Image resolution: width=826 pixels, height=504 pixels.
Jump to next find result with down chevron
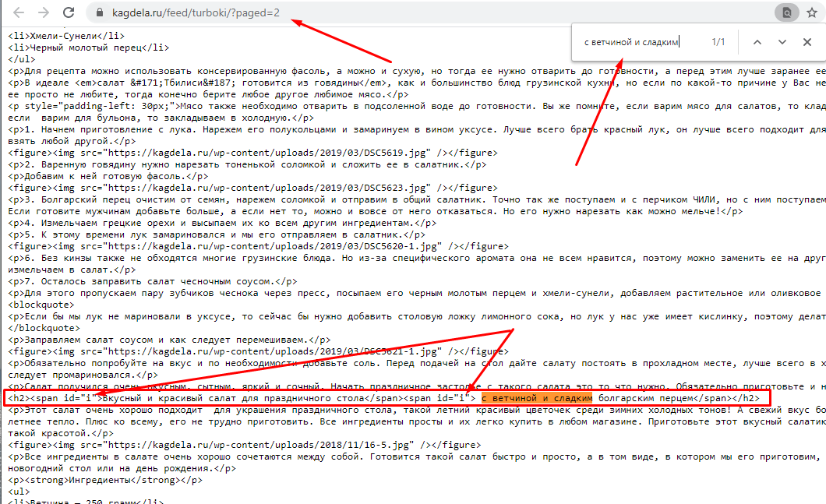coord(782,42)
